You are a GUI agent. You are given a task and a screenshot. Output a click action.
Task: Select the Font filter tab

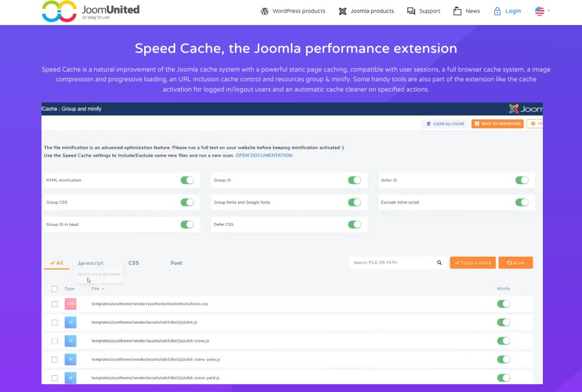(x=176, y=263)
